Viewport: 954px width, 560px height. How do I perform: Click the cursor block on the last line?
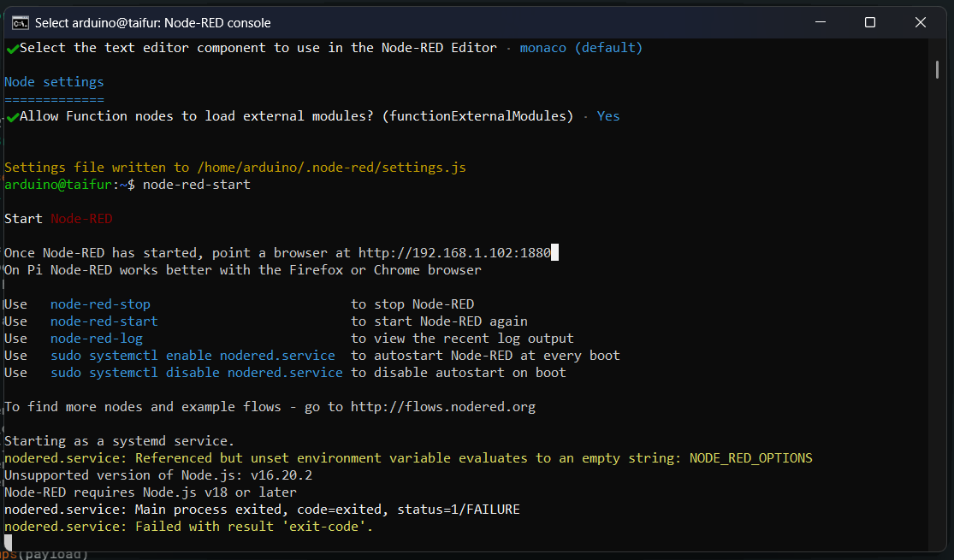point(8,542)
